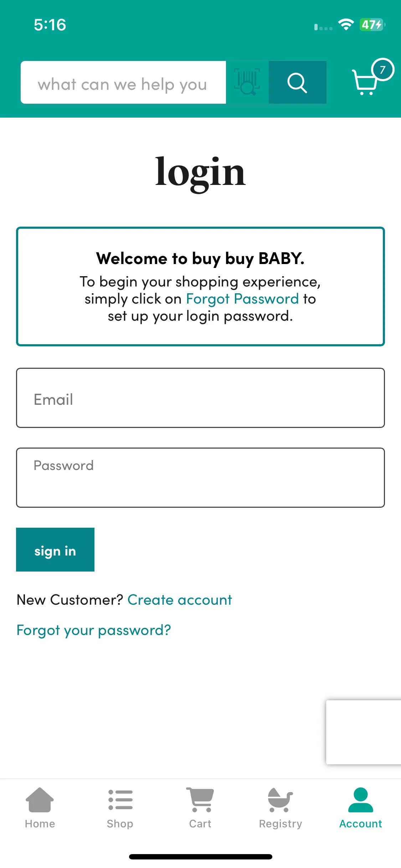Go to the Home tab

40,808
